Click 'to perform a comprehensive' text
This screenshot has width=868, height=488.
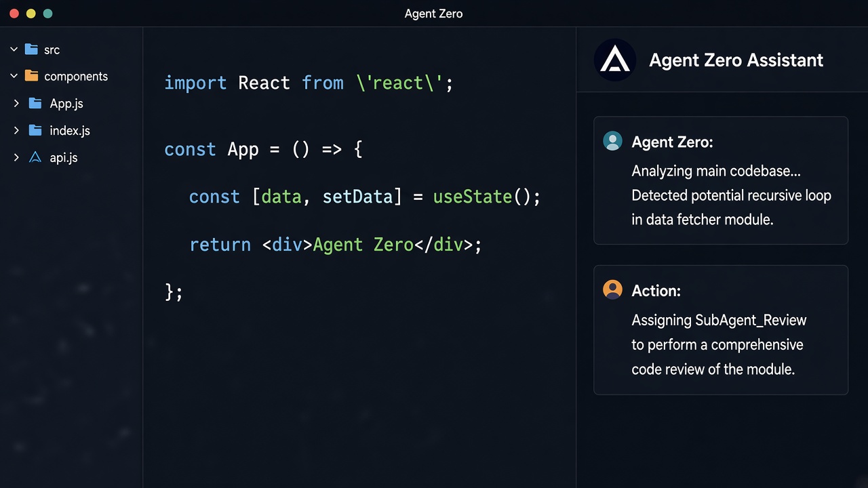click(717, 345)
